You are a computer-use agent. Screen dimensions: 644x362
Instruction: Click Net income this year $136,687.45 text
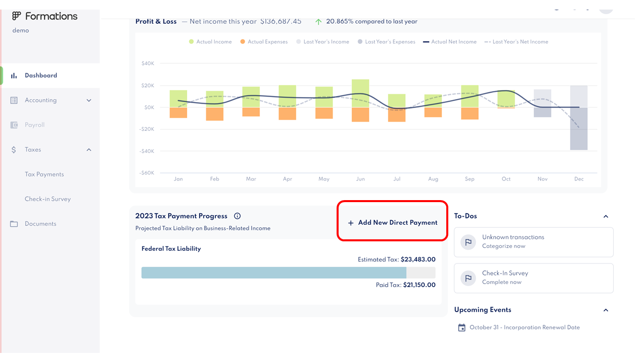[246, 22]
